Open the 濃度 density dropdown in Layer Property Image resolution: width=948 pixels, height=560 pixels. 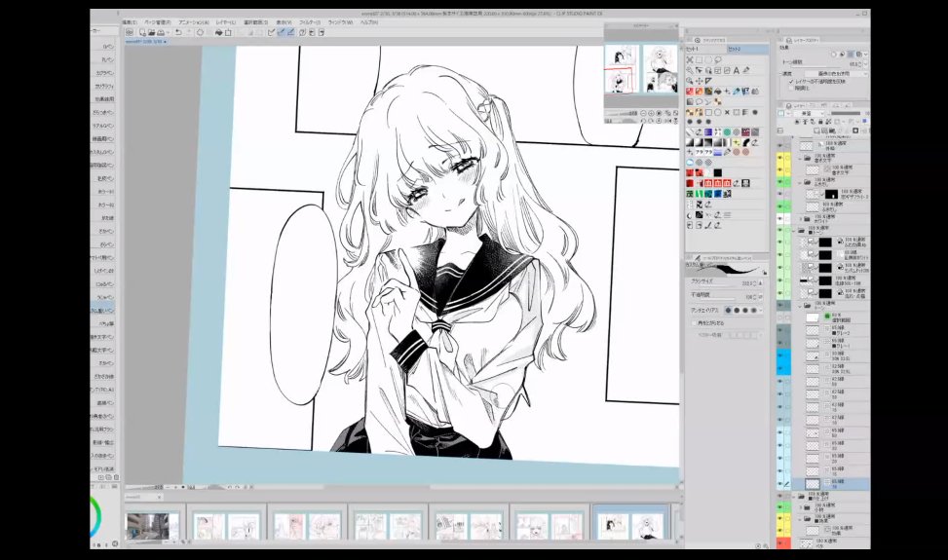pyautogui.click(x=836, y=73)
